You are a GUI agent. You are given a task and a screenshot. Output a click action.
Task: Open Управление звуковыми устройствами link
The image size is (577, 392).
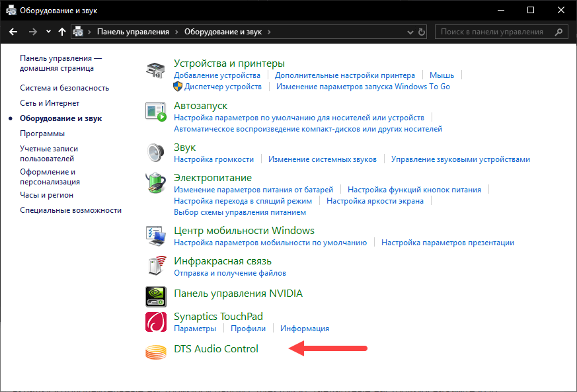pos(461,159)
